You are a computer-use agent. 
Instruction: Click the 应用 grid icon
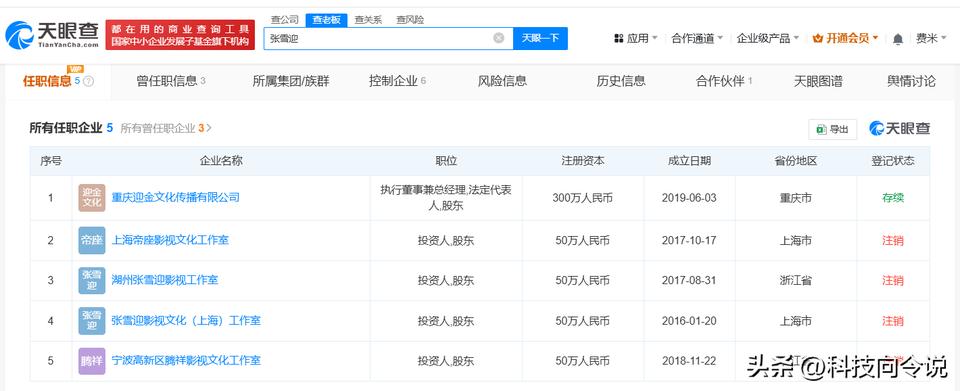(618, 39)
